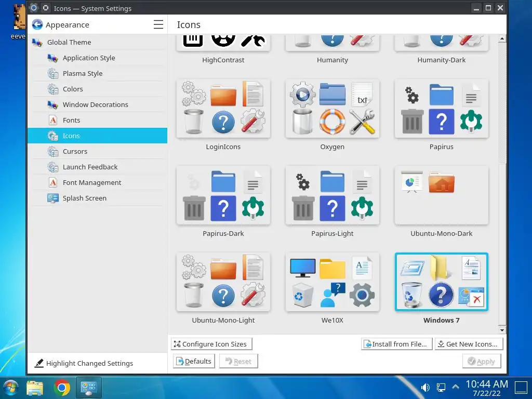The height and width of the screenshot is (399, 532).
Task: Choose the LoginIcons theme preview
Action: coord(223,109)
